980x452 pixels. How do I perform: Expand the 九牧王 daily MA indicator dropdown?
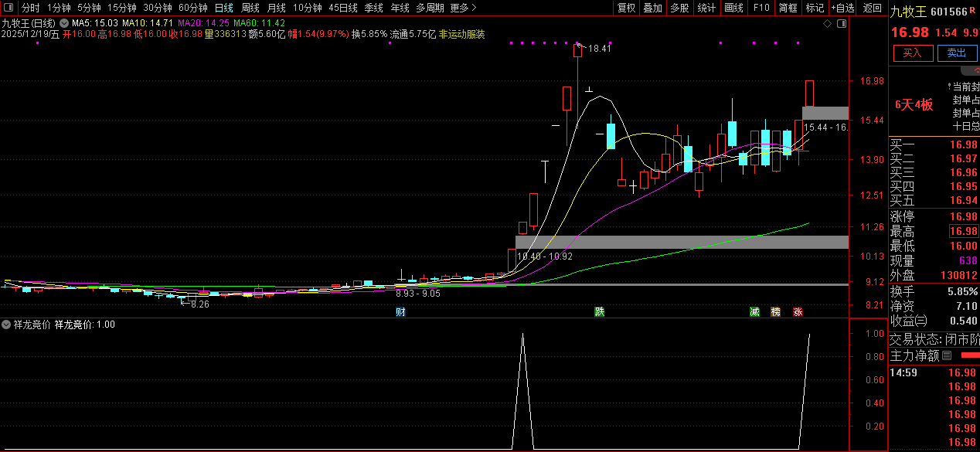[64, 24]
